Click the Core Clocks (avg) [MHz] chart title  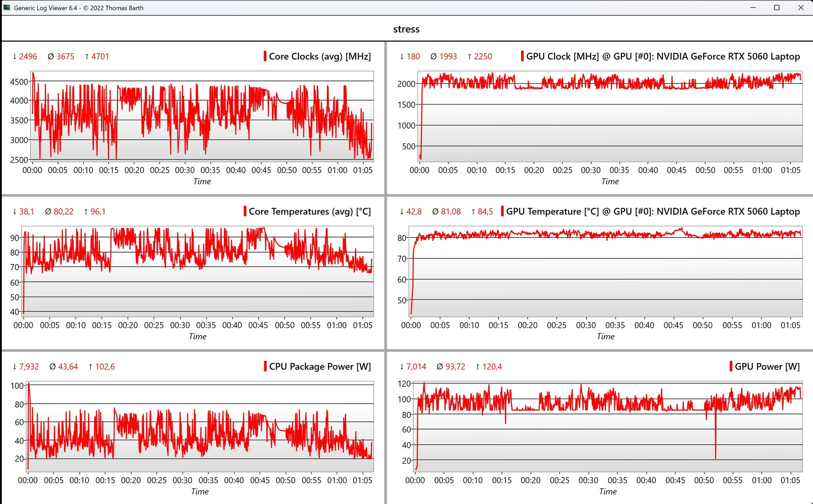[320, 56]
